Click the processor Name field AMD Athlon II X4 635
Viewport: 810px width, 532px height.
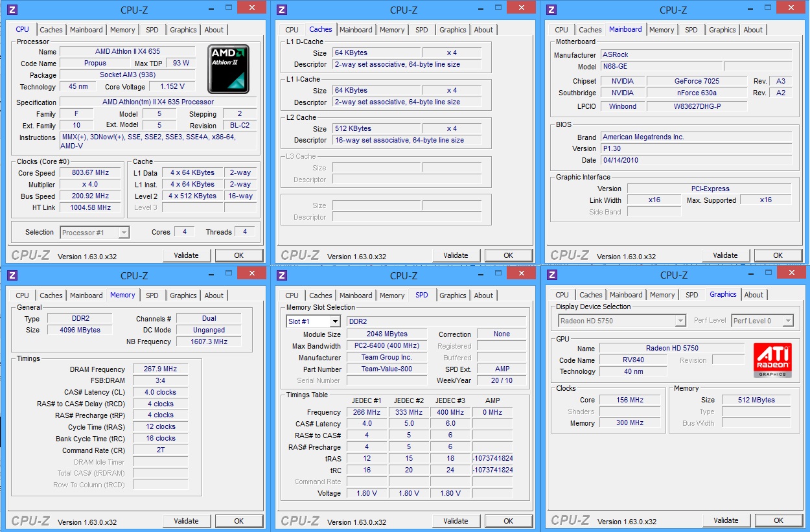pyautogui.click(x=128, y=52)
